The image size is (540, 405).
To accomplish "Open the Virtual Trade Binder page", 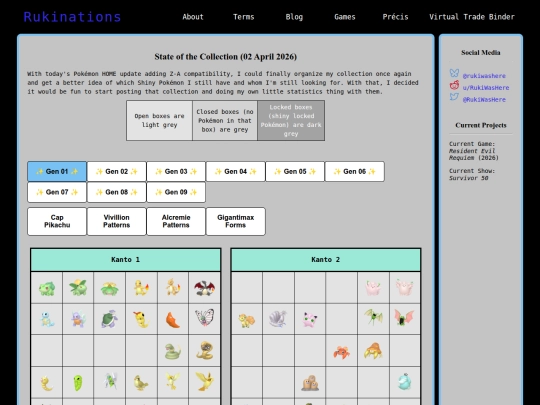I will coord(472,17).
